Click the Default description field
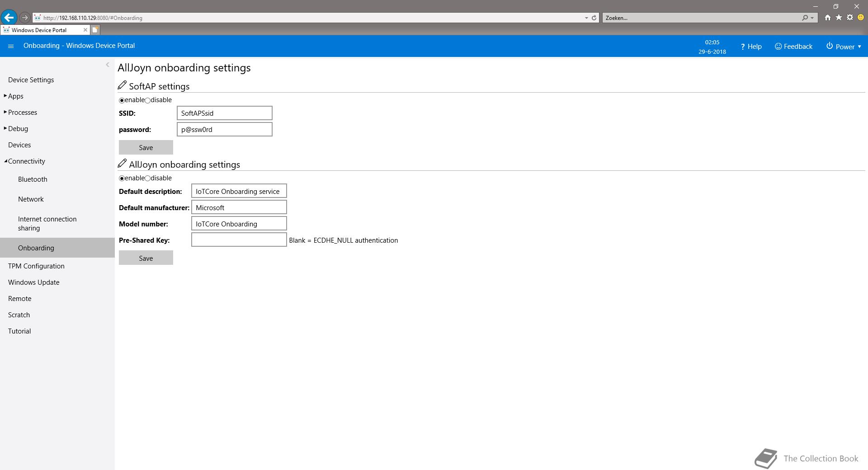 pyautogui.click(x=239, y=191)
